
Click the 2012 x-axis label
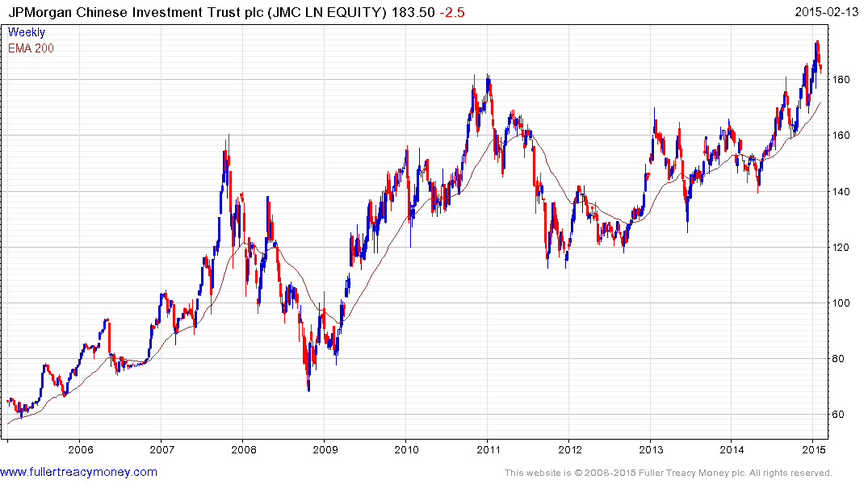(570, 449)
